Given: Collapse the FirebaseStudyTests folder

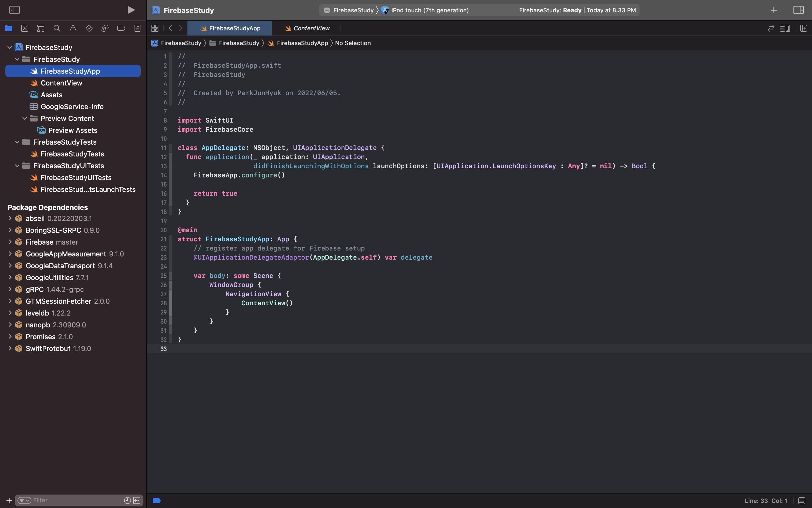Looking at the screenshot, I should [x=17, y=142].
